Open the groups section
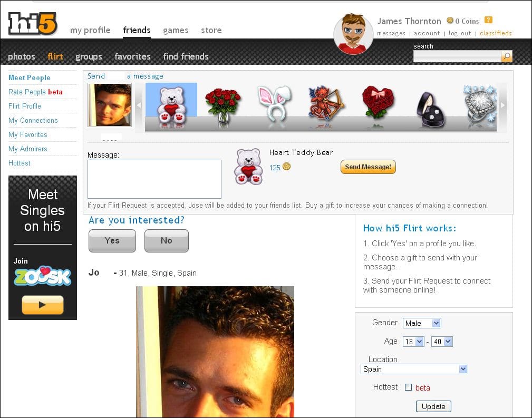The image size is (532, 418). pos(89,56)
